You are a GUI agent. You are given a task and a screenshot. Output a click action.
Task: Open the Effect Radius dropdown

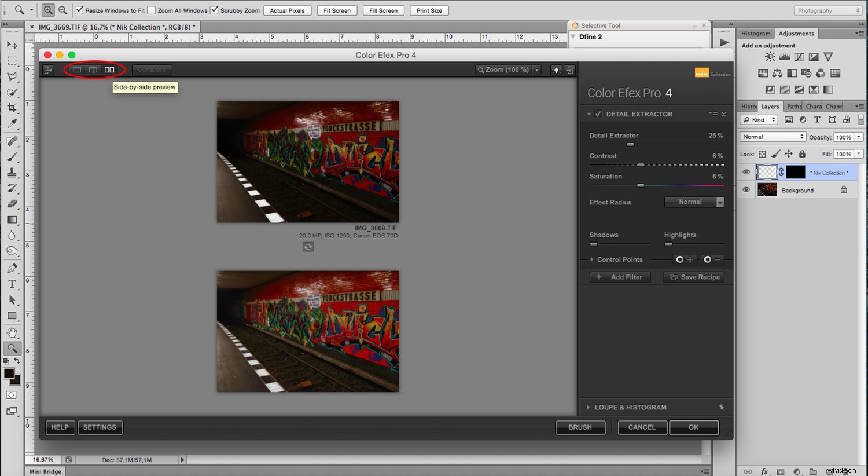(694, 202)
